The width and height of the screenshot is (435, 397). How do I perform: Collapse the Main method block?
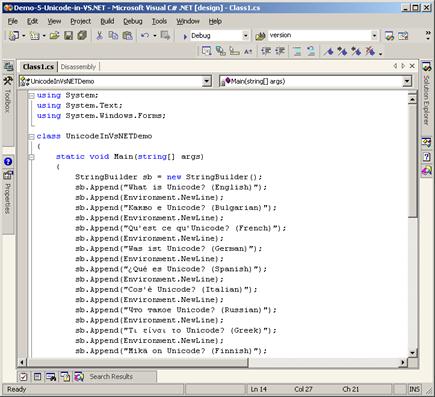[32, 157]
